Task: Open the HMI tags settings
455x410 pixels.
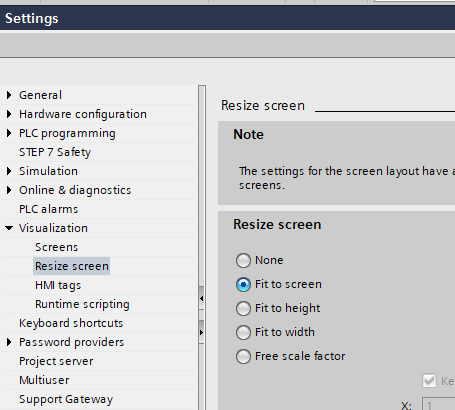Action: 58,285
